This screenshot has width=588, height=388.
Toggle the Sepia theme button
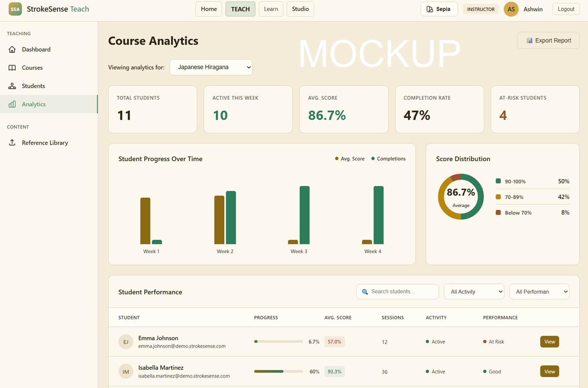(x=439, y=9)
